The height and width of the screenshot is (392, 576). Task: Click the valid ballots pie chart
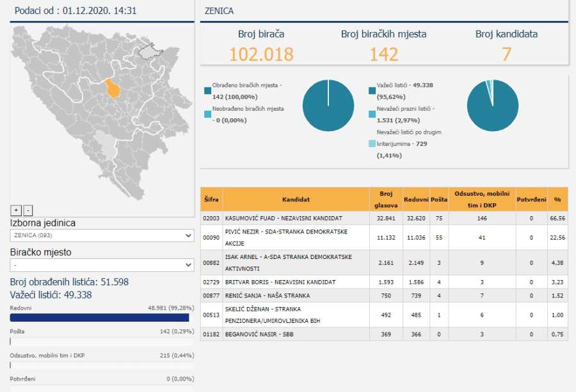tap(492, 106)
